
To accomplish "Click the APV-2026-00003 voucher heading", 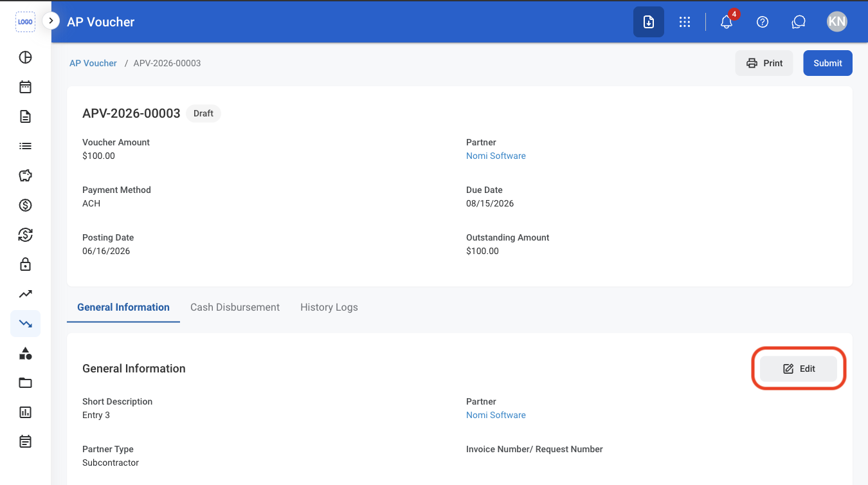I will tap(131, 113).
